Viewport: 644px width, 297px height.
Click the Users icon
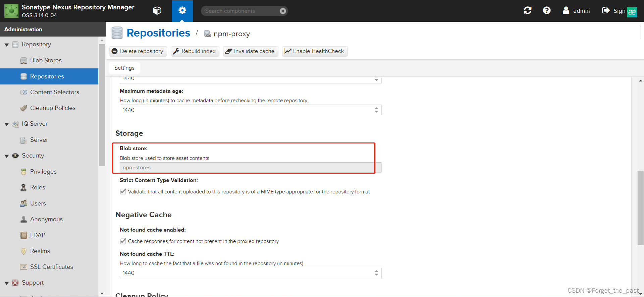[23, 203]
